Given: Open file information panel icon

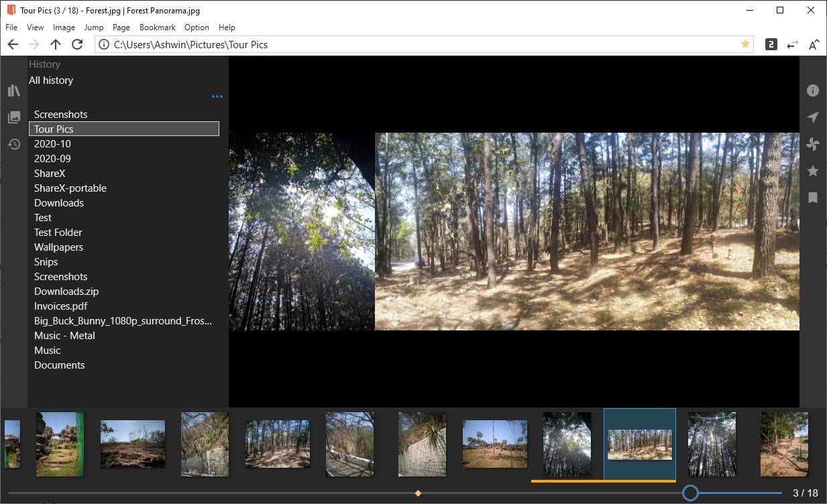Looking at the screenshot, I should pyautogui.click(x=813, y=90).
